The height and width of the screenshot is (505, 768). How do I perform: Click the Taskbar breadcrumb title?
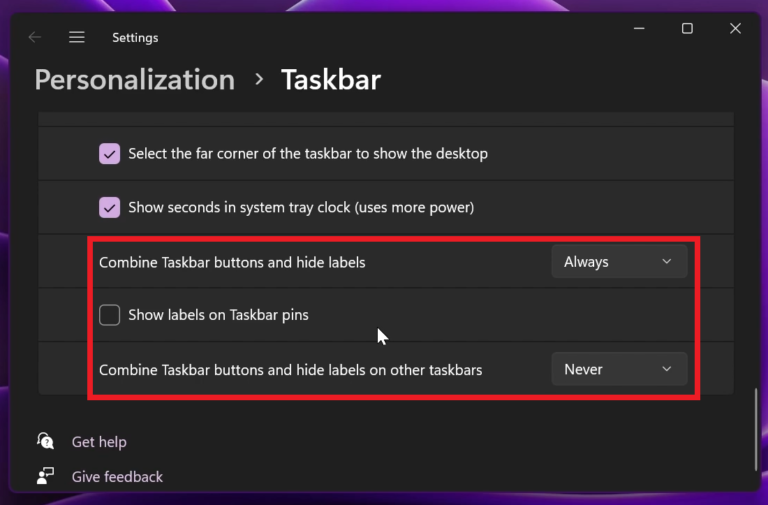click(331, 80)
